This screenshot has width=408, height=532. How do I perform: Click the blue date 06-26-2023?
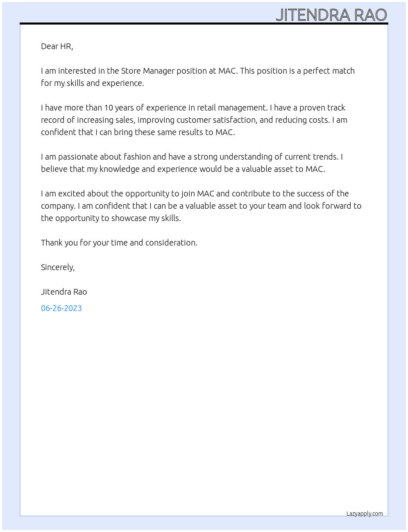click(x=61, y=308)
